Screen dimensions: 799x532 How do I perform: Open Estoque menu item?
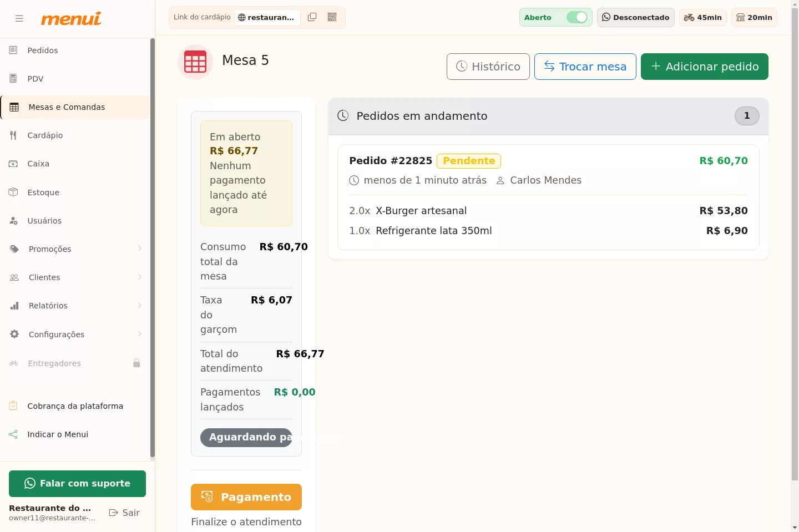point(75,192)
